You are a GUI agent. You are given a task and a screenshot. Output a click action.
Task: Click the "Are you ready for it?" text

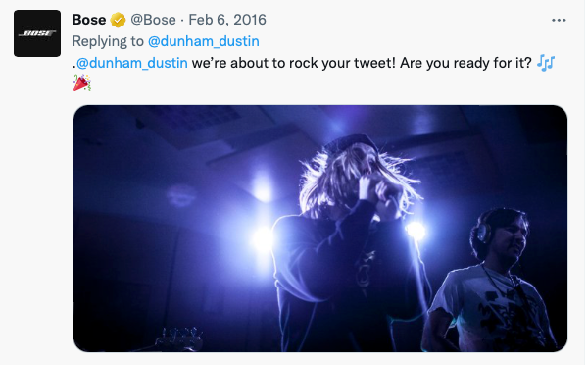point(465,63)
